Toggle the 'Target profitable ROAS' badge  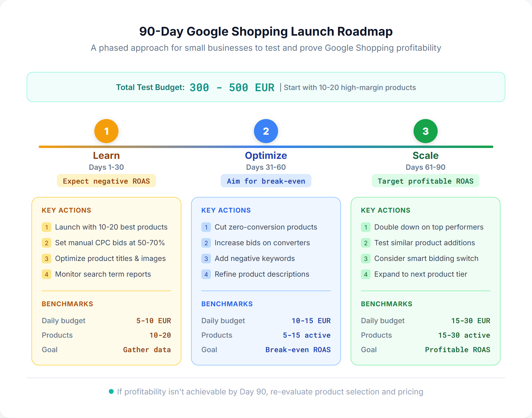coord(425,181)
